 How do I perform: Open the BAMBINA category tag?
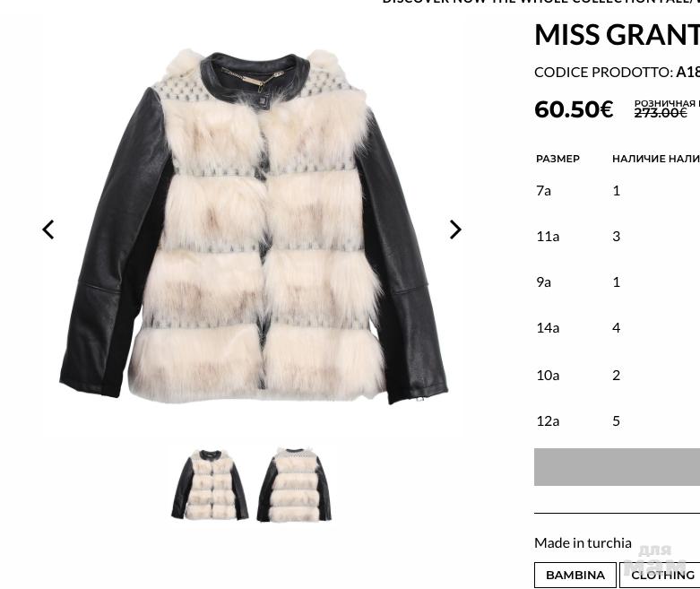click(575, 575)
